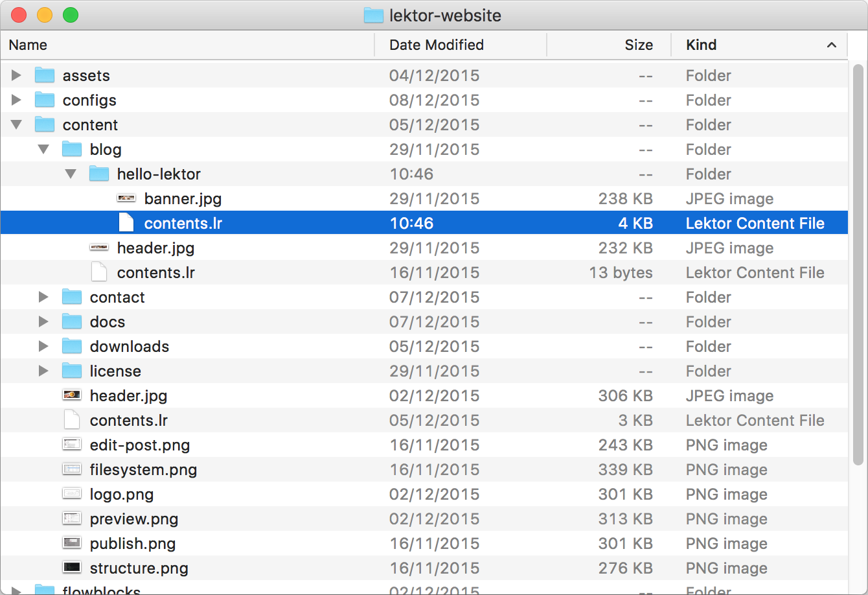Viewport: 868px width, 595px height.
Task: Click the license folder icon
Action: tap(72, 371)
